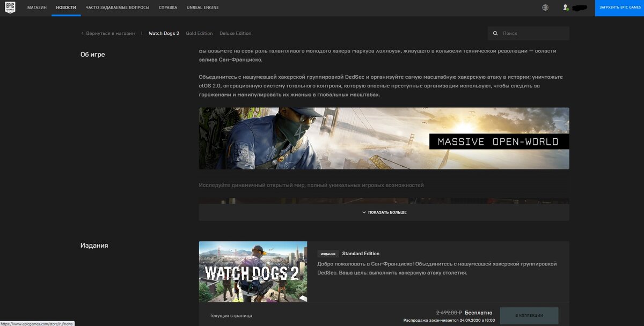Expand description with ПОКАЗАТЬ БОЛЬШЕ

tap(384, 212)
